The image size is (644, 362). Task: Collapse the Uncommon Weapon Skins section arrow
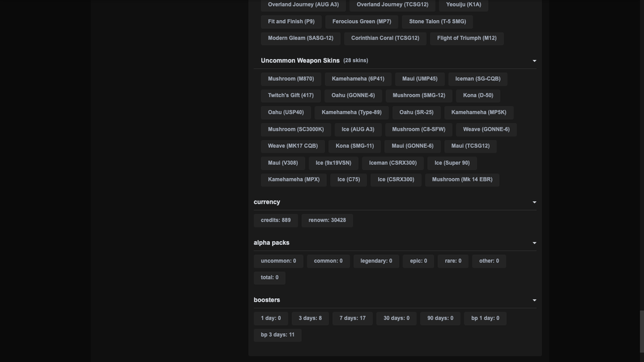click(x=534, y=61)
